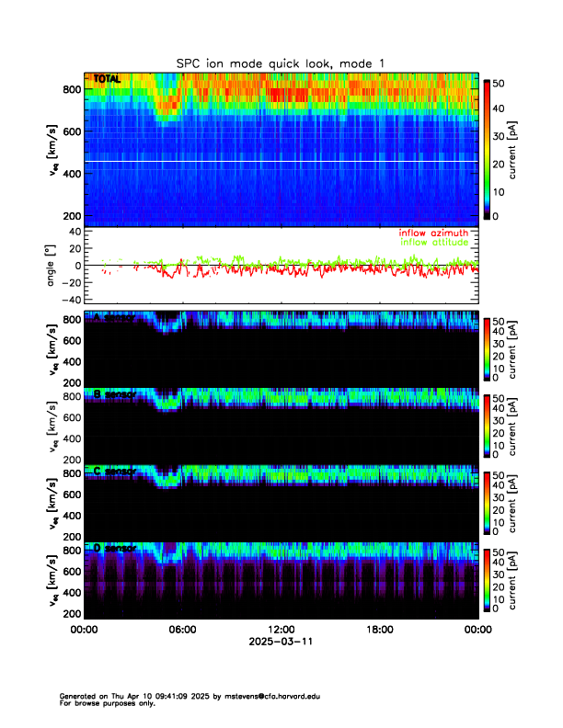Click the color bar beside the B sensor panel
The image size is (563, 728).
pos(488,426)
